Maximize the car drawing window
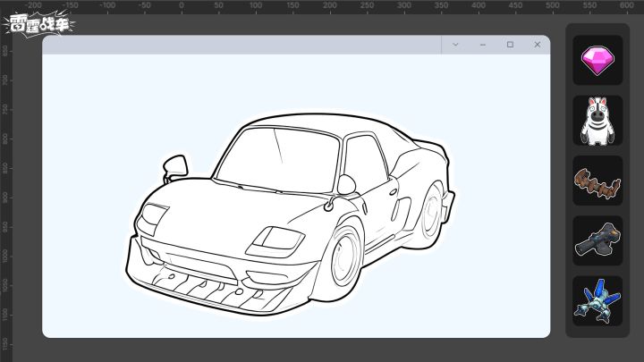This screenshot has width=644, height=362. tap(510, 45)
